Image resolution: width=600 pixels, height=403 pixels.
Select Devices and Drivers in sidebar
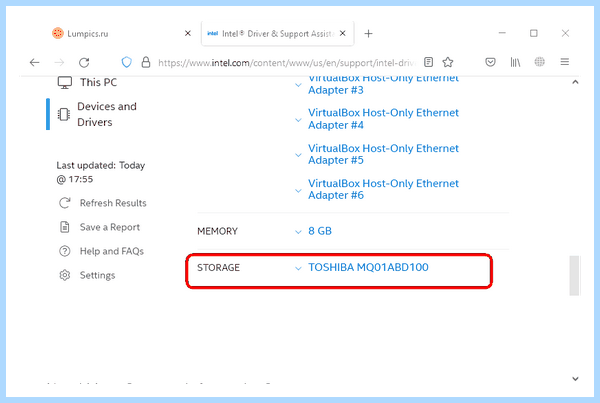[106, 114]
